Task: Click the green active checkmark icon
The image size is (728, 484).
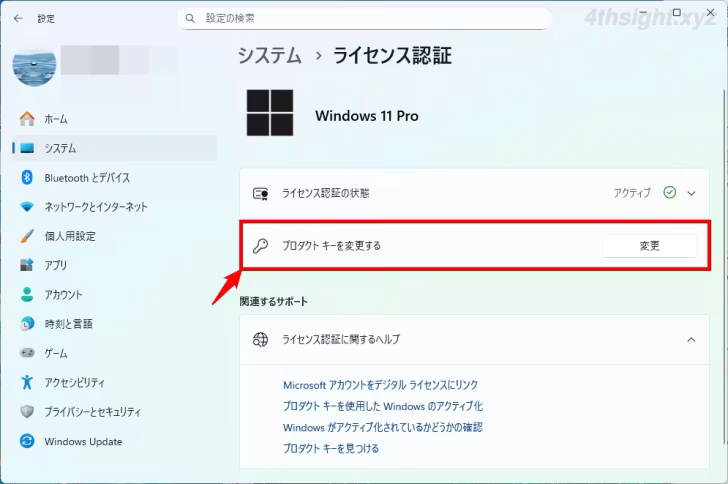Action: pyautogui.click(x=670, y=192)
